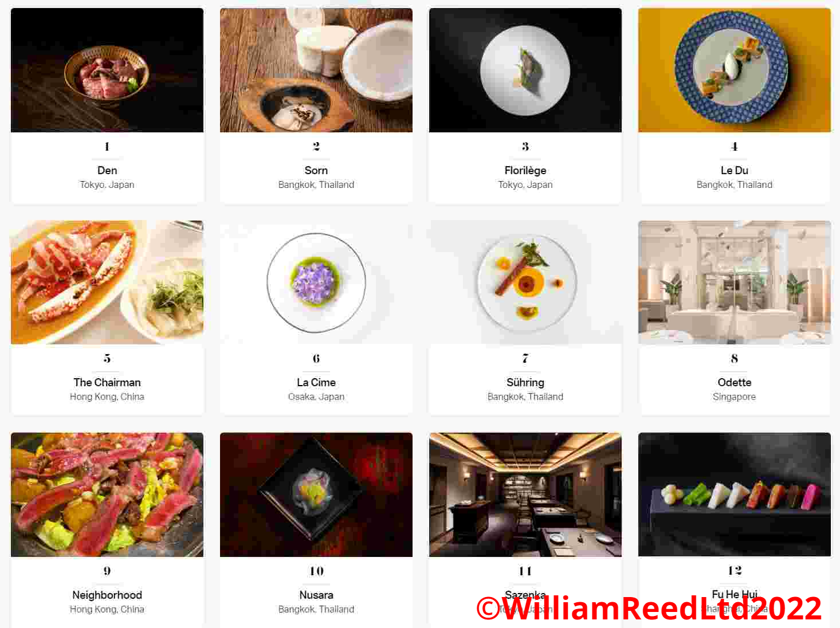840x628 pixels.
Task: Click the La Cime title link
Action: 316,382
